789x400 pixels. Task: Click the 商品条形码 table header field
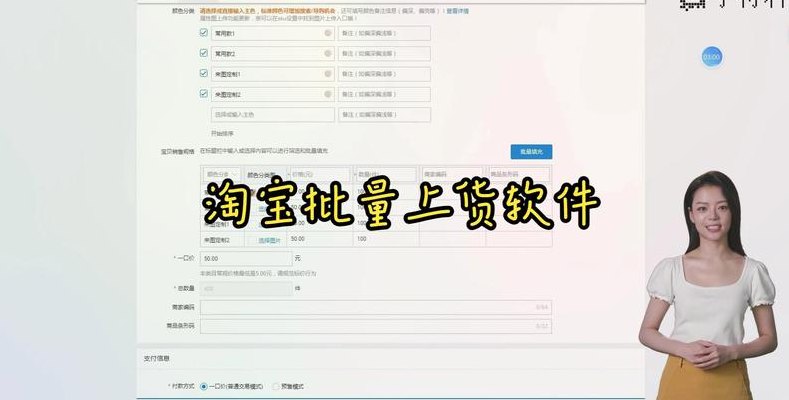(519, 174)
